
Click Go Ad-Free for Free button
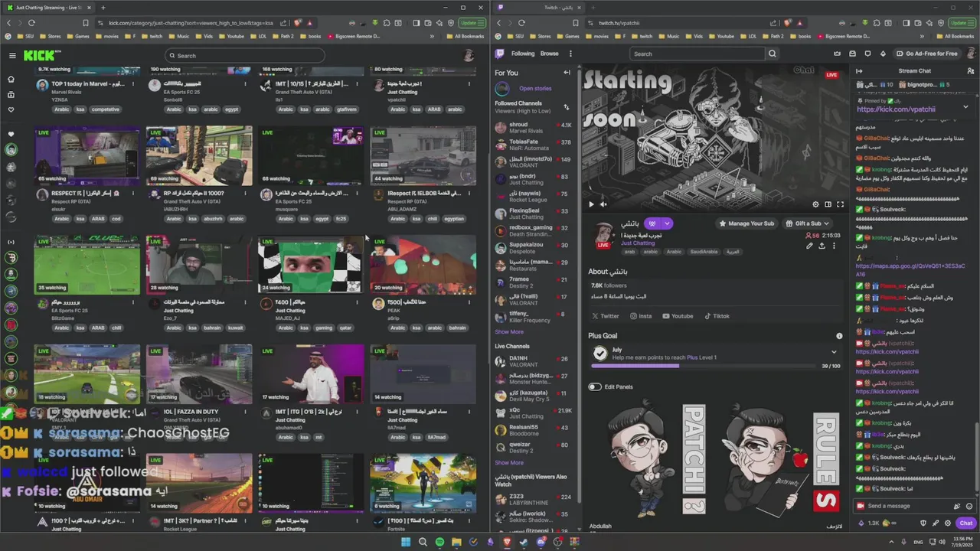tap(928, 54)
